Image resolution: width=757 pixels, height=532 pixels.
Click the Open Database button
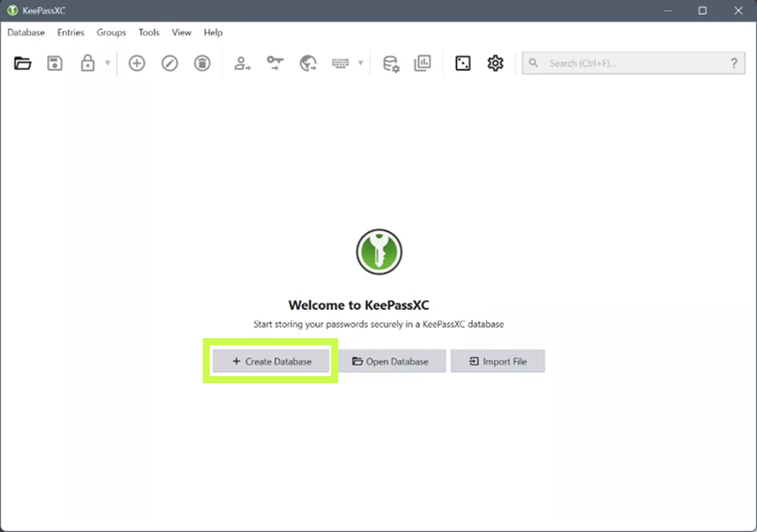click(x=391, y=361)
